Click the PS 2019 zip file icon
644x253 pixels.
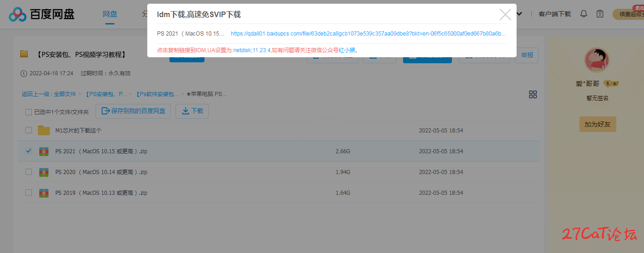44,193
